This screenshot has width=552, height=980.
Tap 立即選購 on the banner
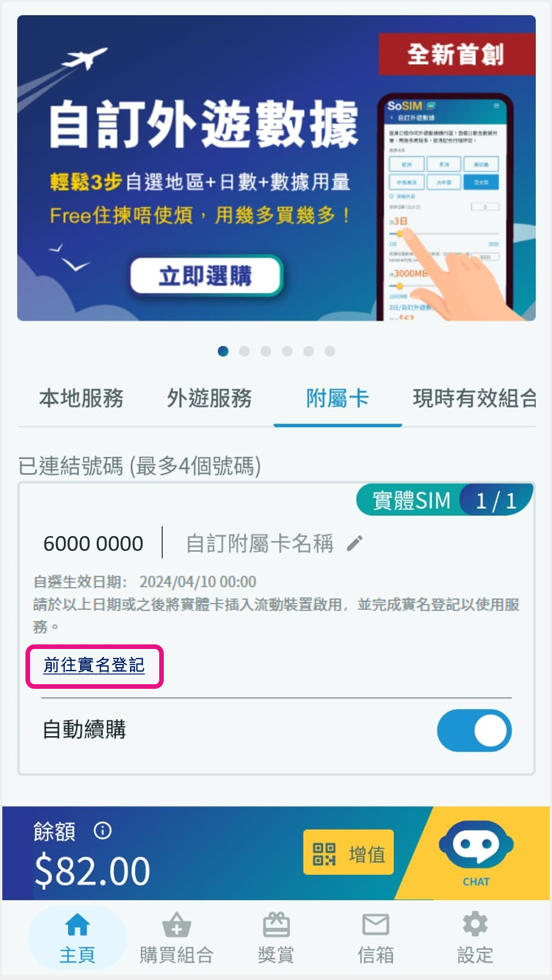206,276
